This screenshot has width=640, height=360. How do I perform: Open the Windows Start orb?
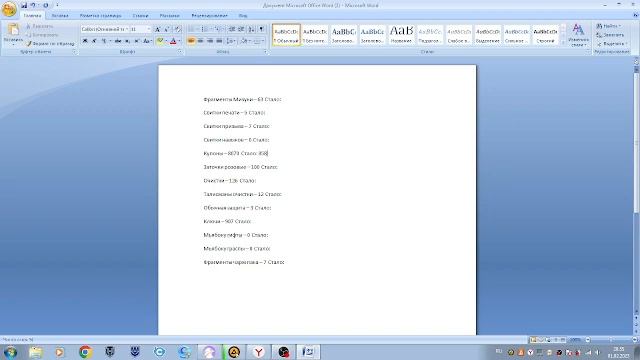coord(10,352)
